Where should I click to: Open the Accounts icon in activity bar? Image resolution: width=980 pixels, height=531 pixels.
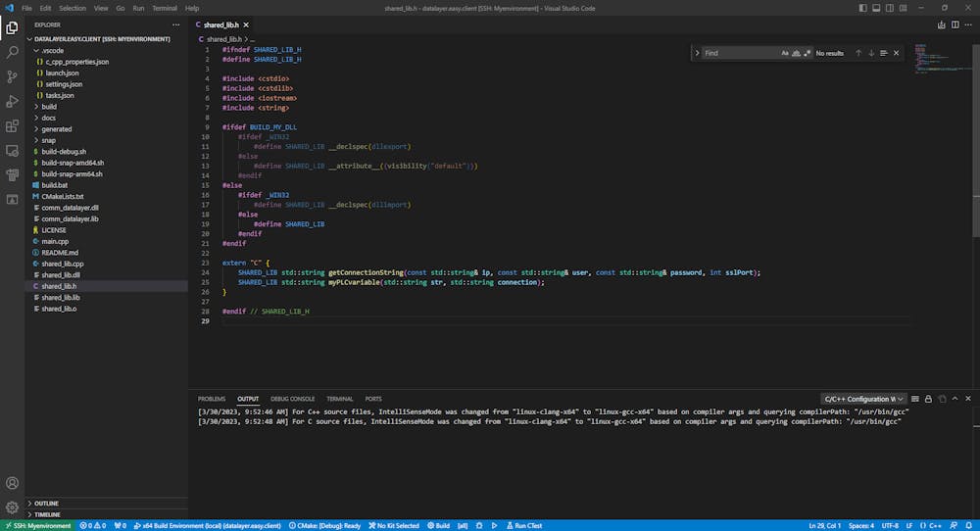click(x=12, y=483)
